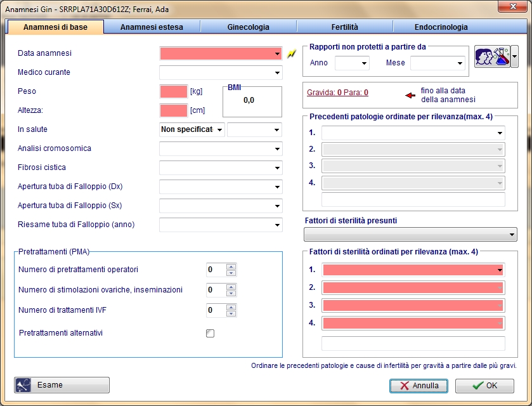Decrease stimolazioni ovariche, inseminazioni count
The image size is (532, 406).
tap(231, 293)
